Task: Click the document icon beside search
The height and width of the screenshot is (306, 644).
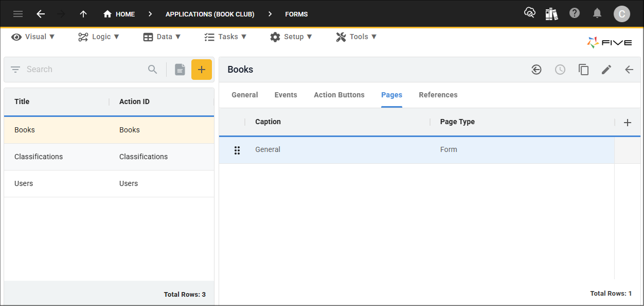Action: [180, 70]
